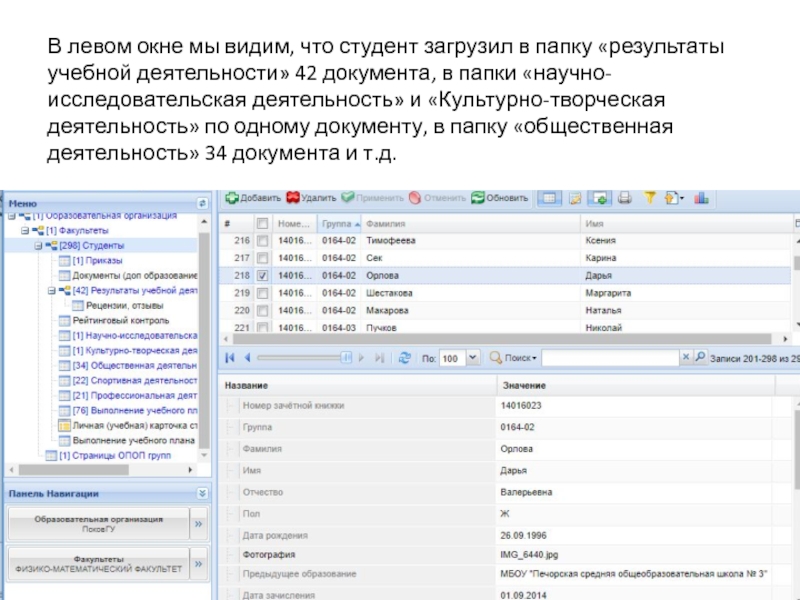Screen dimensions: 800x600
Task: Open the edit form notepad icon
Action: click(x=575, y=198)
